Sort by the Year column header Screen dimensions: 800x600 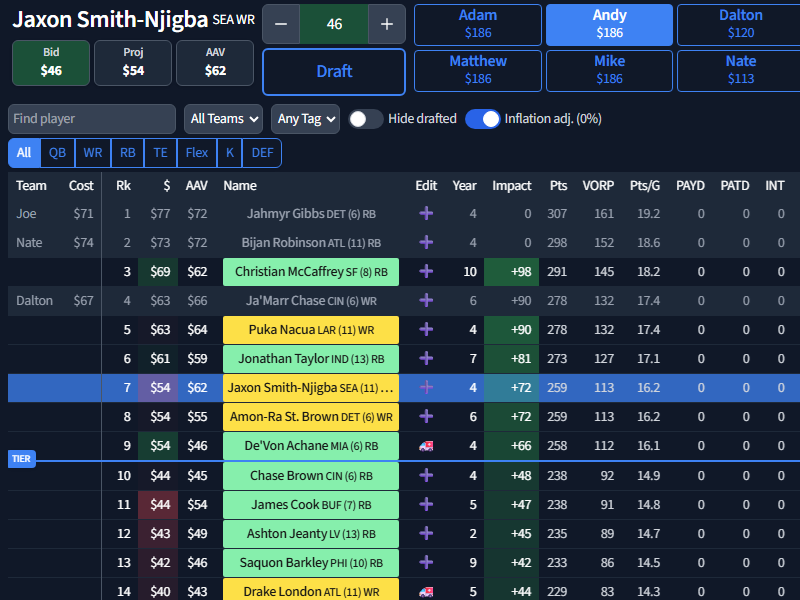[x=464, y=186]
